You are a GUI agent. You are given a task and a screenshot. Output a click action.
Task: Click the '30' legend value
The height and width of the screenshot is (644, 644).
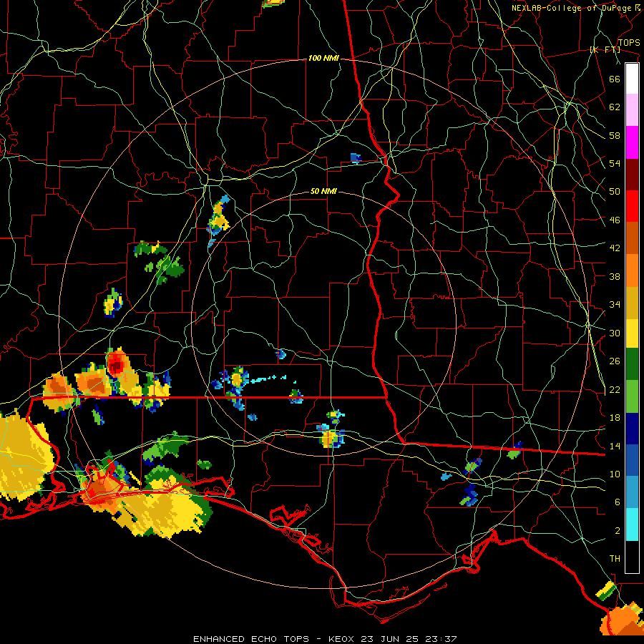pyautogui.click(x=615, y=333)
